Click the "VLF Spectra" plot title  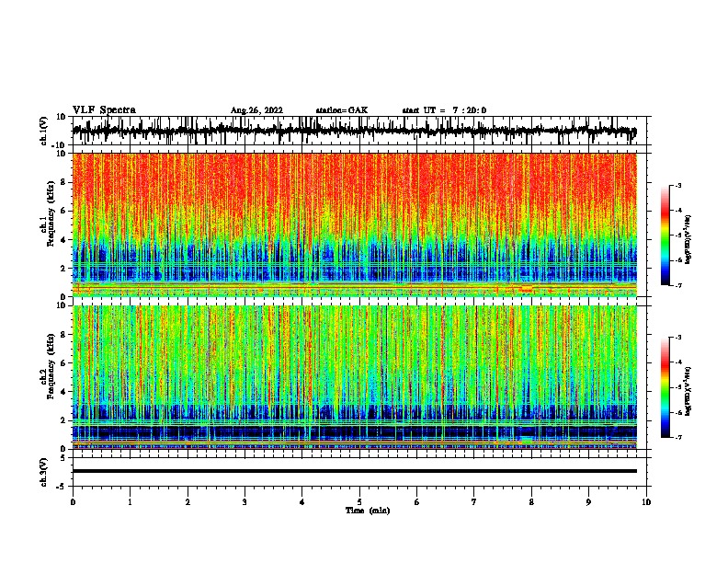pos(104,110)
